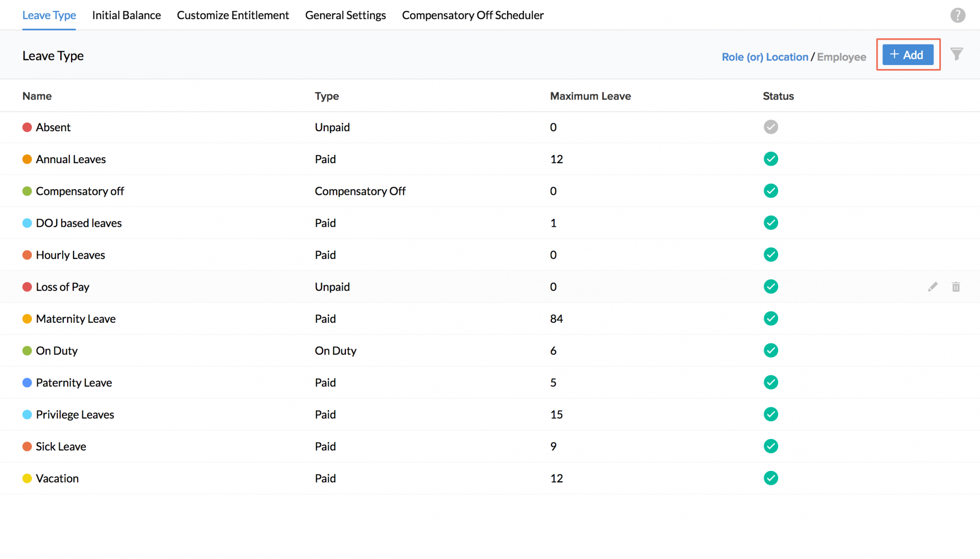
Task: Edit Loss of Pay with pencil icon
Action: (x=932, y=287)
